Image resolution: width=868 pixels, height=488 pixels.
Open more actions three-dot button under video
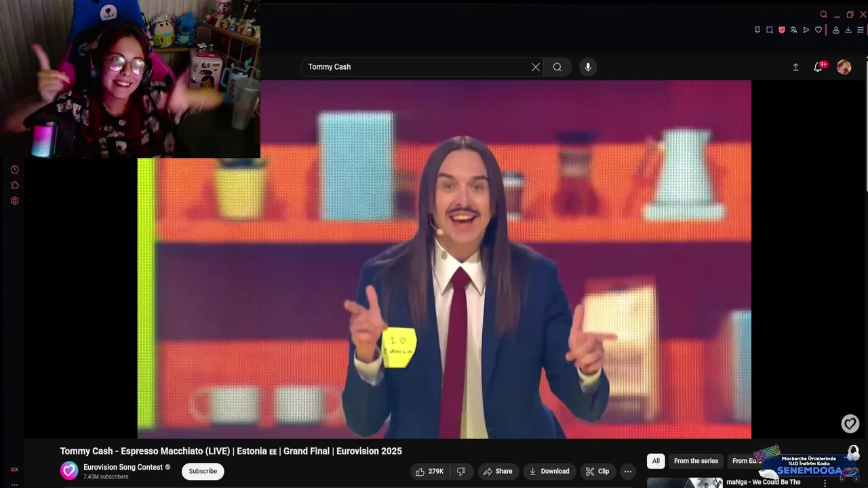click(628, 471)
